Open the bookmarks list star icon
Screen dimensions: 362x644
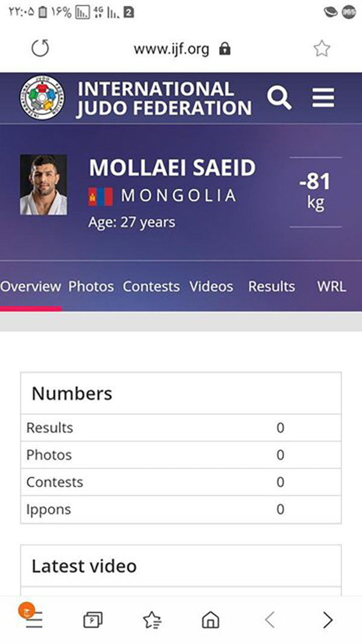click(x=152, y=620)
